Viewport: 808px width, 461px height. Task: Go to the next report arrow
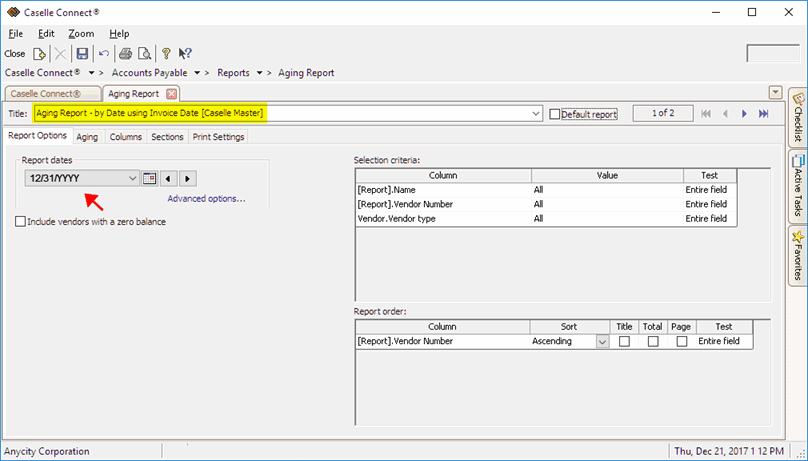pos(744,114)
